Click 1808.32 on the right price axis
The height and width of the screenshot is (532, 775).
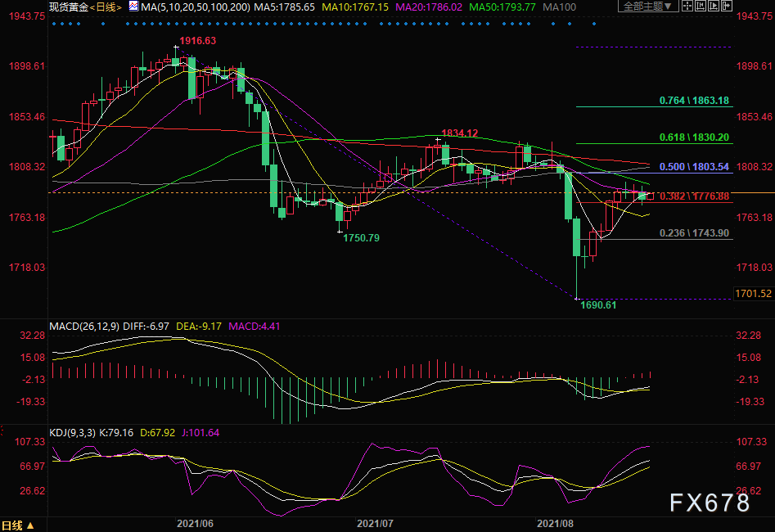(x=755, y=167)
